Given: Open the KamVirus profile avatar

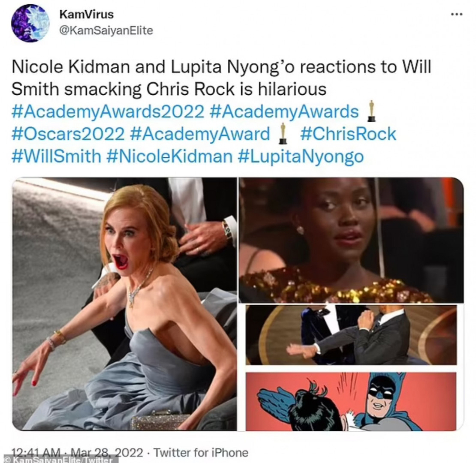Looking at the screenshot, I should tap(30, 23).
